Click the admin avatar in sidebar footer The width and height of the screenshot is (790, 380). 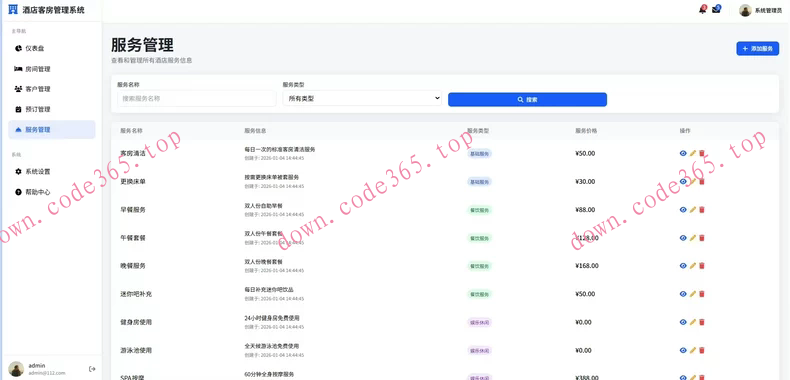[x=16, y=369]
